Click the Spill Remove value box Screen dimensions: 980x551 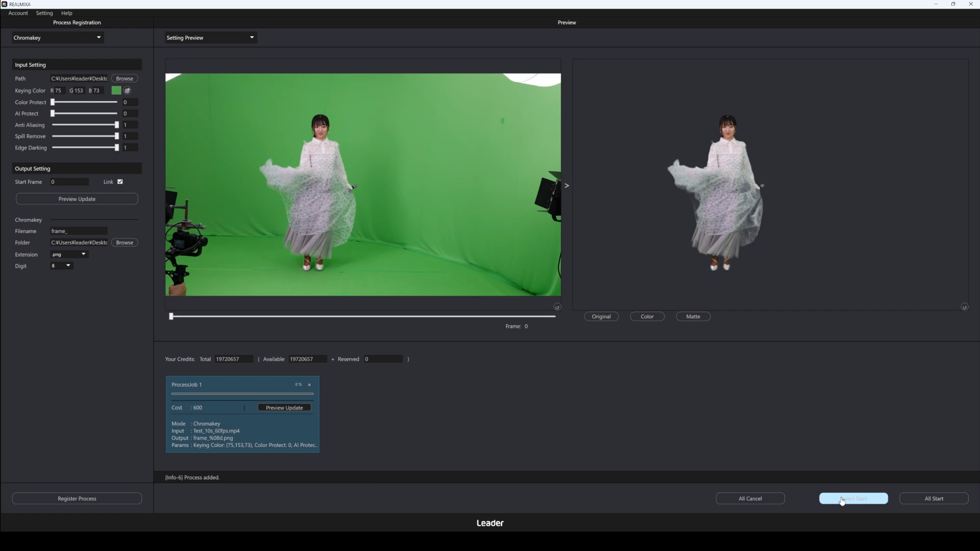click(x=130, y=136)
